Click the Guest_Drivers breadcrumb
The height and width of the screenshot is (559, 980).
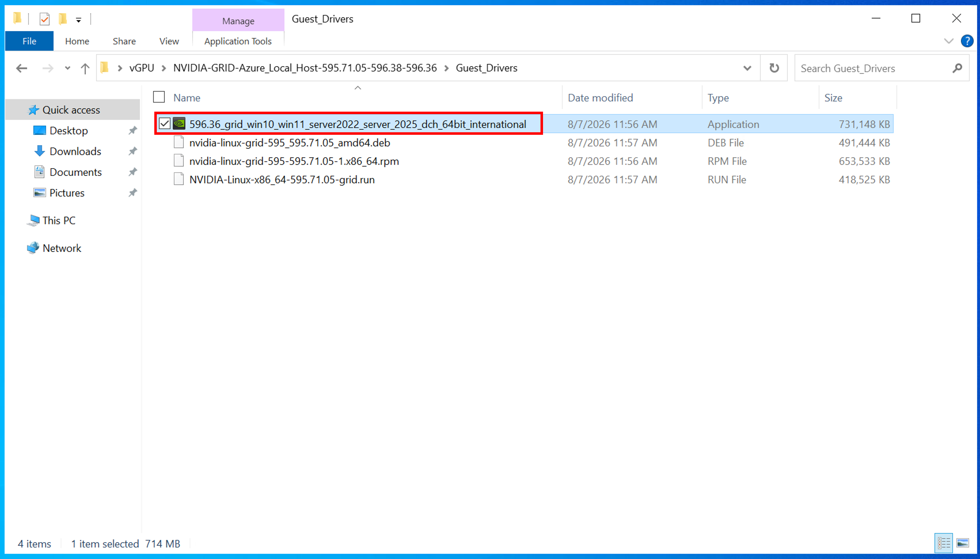pyautogui.click(x=486, y=68)
